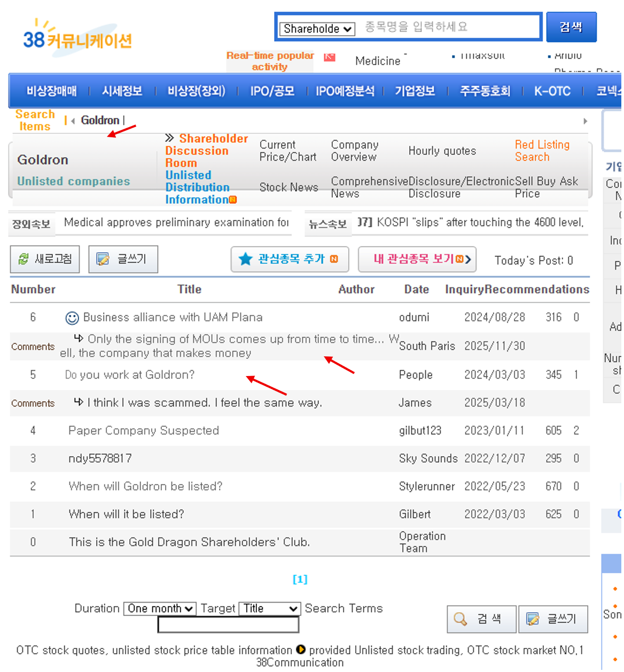The image size is (624, 672).
Task: Click the red icon next to Real-time popular activity
Action: (x=330, y=57)
